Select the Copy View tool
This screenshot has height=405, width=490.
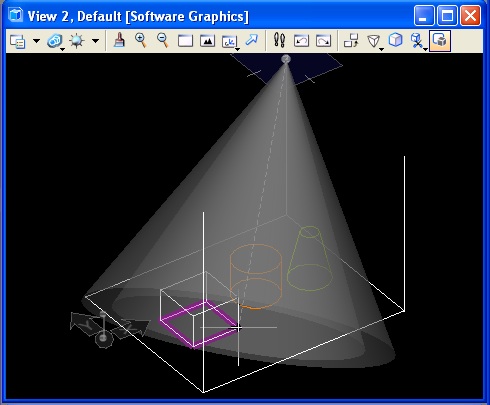[x=351, y=41]
